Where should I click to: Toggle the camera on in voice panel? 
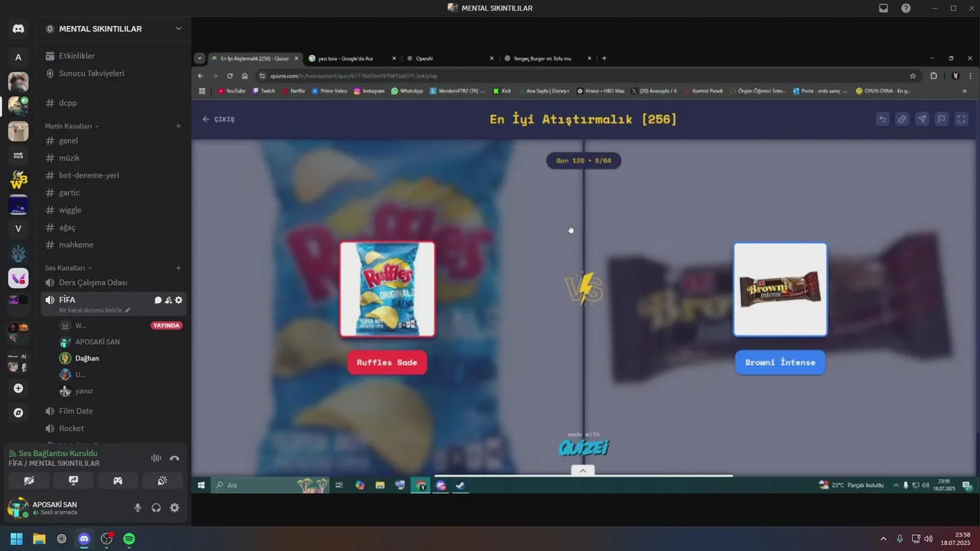point(29,481)
